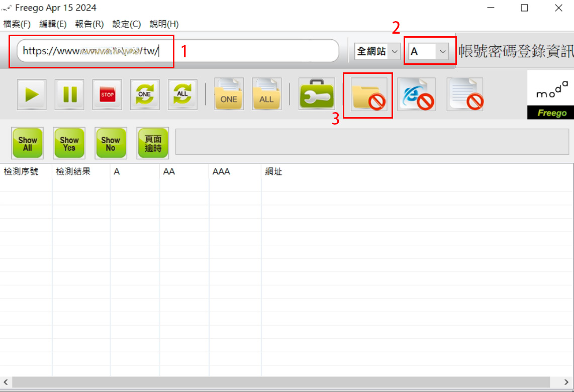
Task: Pause the scan with the pause button
Action: (x=69, y=95)
